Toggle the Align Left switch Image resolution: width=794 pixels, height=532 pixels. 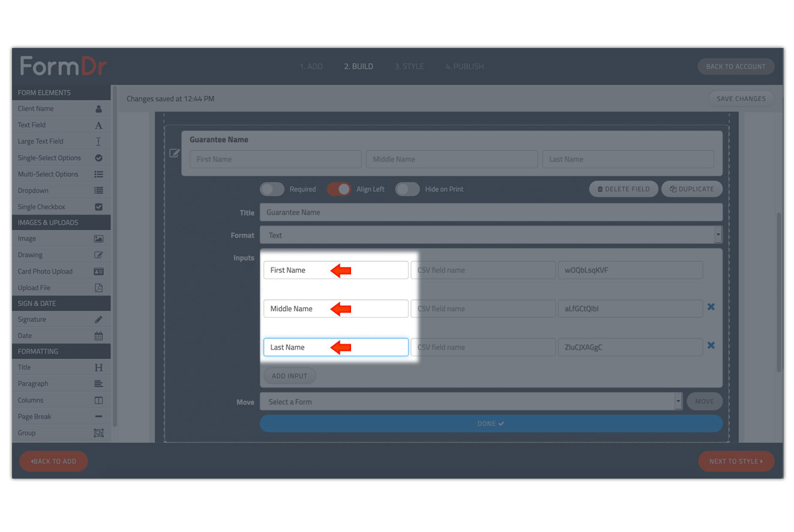339,189
